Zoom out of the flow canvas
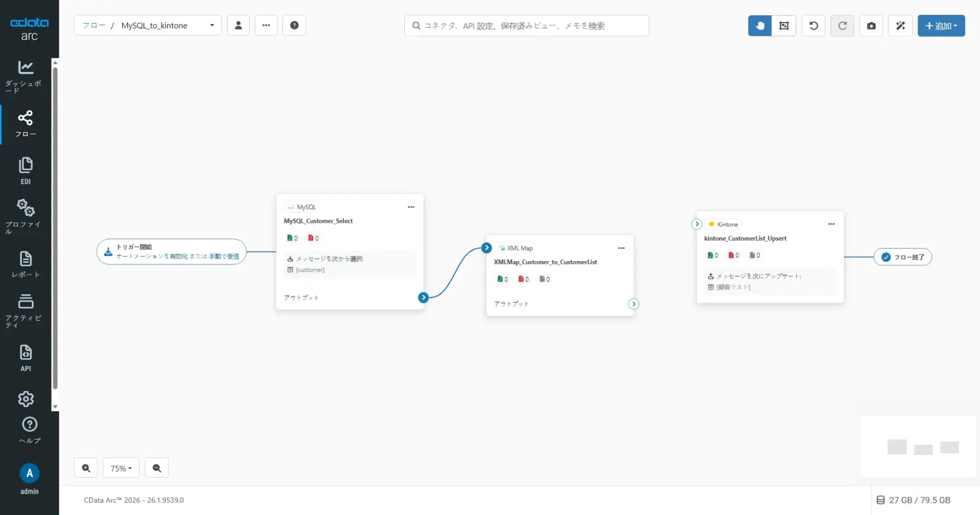This screenshot has height=515, width=980. 157,468
